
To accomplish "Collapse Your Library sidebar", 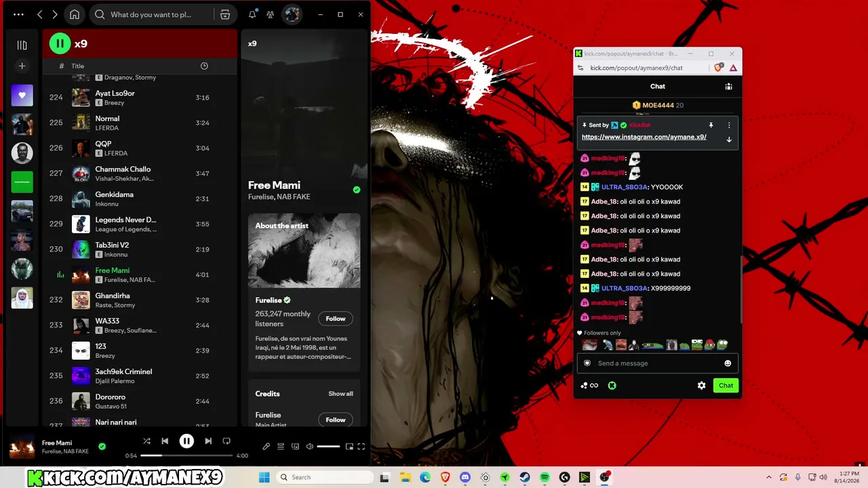I will [22, 45].
